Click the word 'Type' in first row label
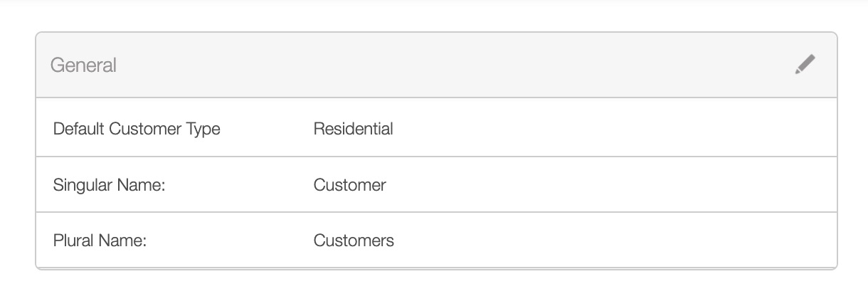 (x=203, y=129)
